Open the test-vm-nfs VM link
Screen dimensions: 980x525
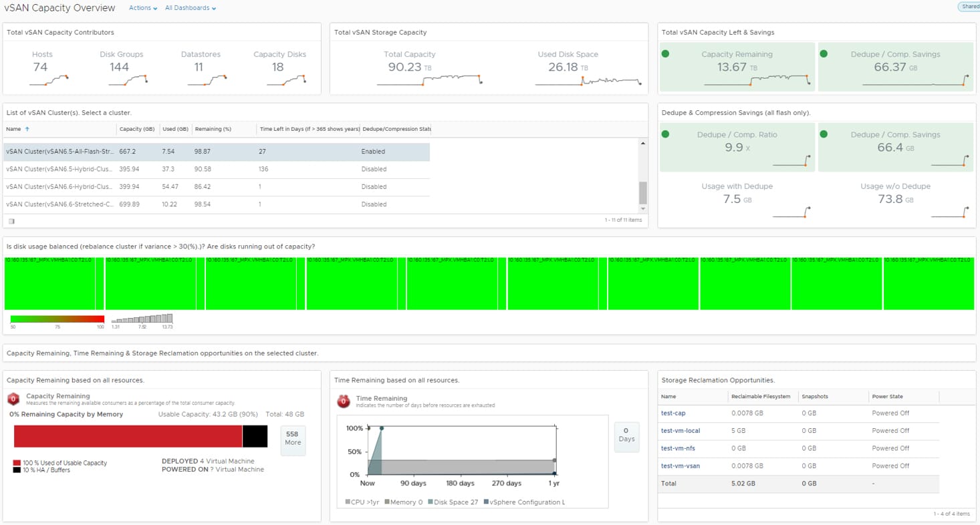pos(678,448)
